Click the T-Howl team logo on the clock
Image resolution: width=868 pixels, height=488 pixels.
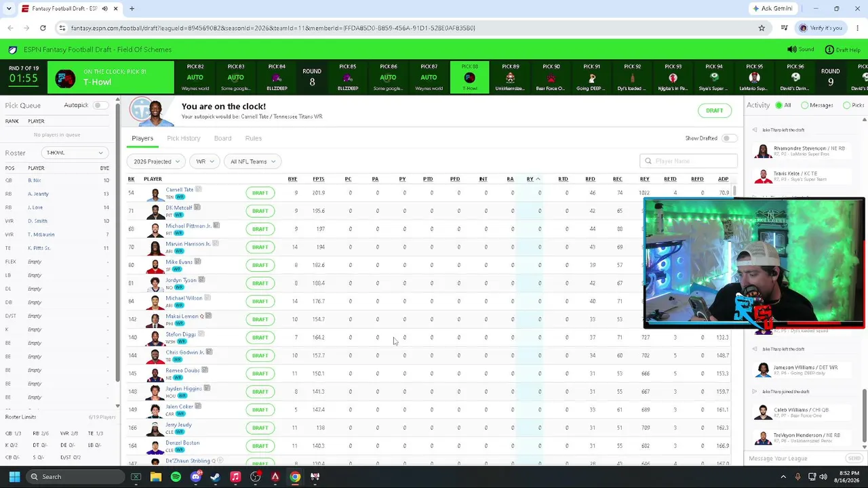coord(65,78)
